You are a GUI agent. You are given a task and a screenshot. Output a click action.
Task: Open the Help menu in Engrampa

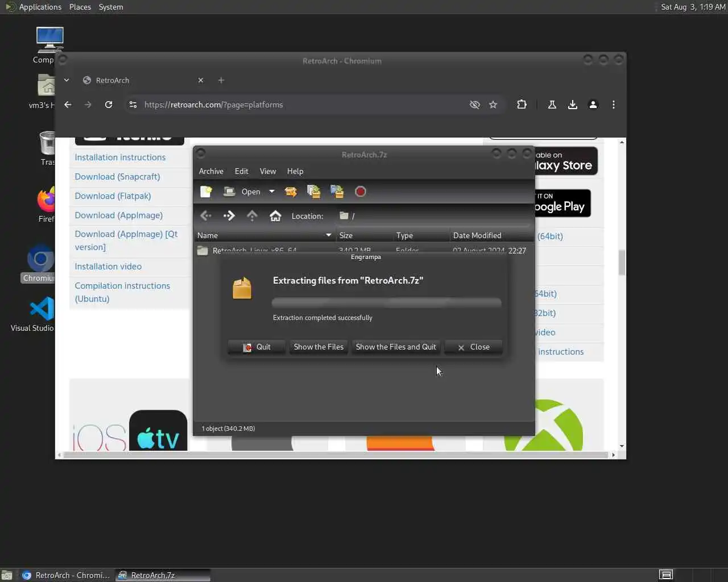coord(295,171)
